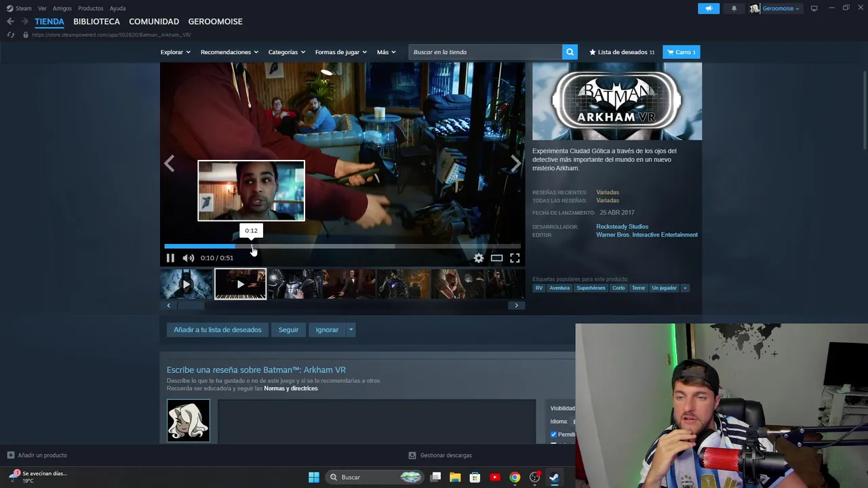This screenshot has height=488, width=868.
Task: Open OBS Studio from the taskbar
Action: (x=534, y=477)
